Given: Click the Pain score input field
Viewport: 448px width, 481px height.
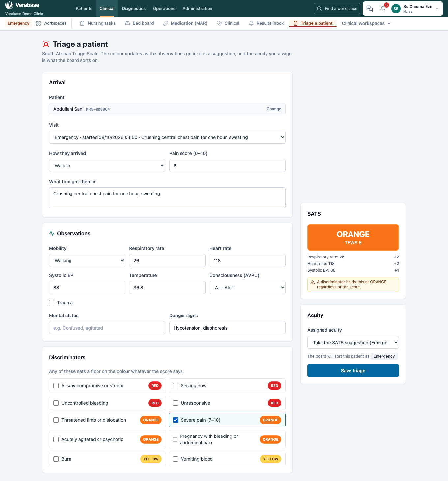Looking at the screenshot, I should pyautogui.click(x=227, y=165).
